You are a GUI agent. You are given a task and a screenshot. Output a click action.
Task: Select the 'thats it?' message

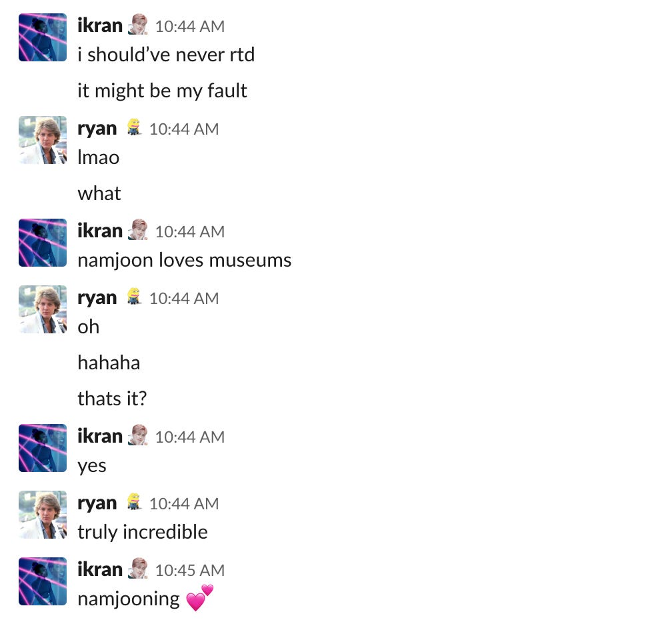112,399
